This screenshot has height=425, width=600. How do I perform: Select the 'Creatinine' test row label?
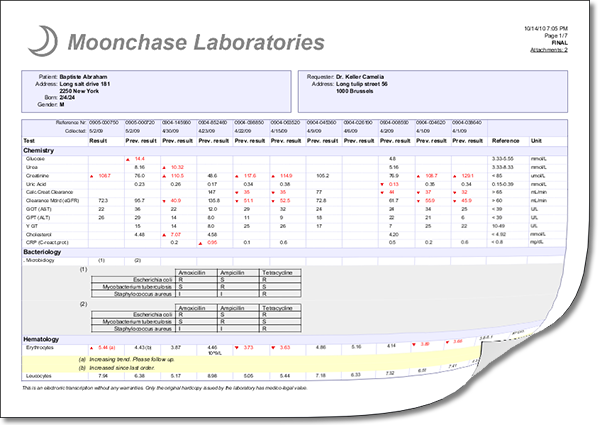pos(38,176)
